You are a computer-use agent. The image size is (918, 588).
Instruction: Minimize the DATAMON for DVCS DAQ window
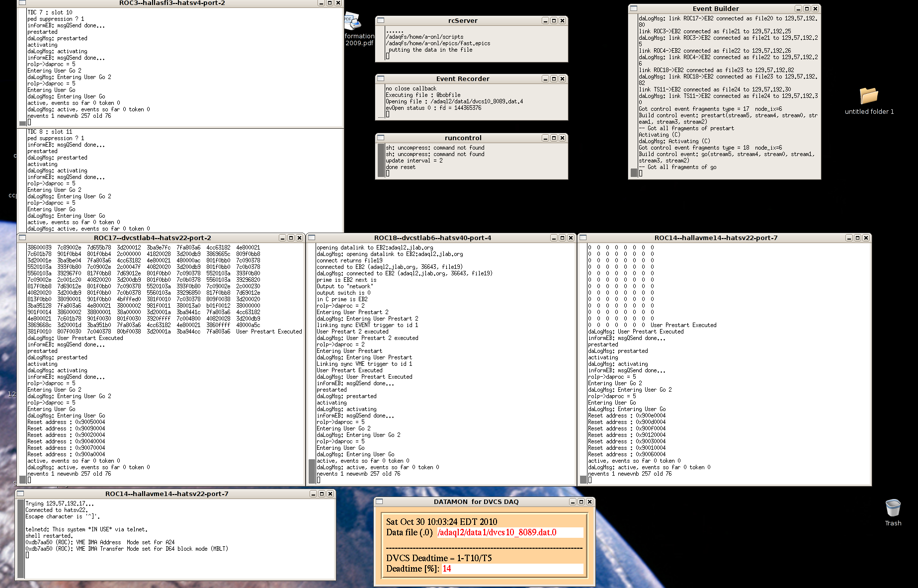pyautogui.click(x=573, y=502)
